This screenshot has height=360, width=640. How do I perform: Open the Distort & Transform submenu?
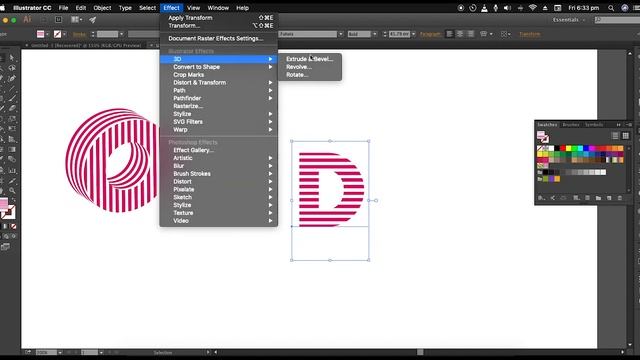tap(219, 82)
